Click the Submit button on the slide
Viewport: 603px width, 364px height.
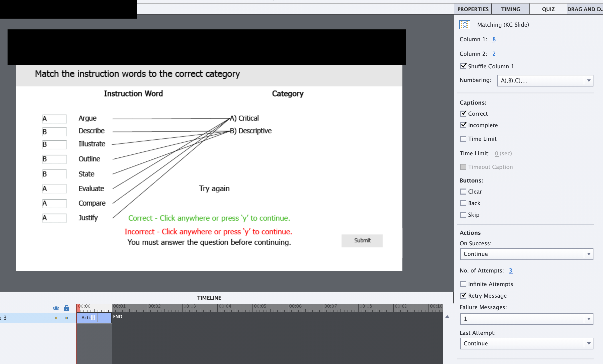[x=362, y=240]
